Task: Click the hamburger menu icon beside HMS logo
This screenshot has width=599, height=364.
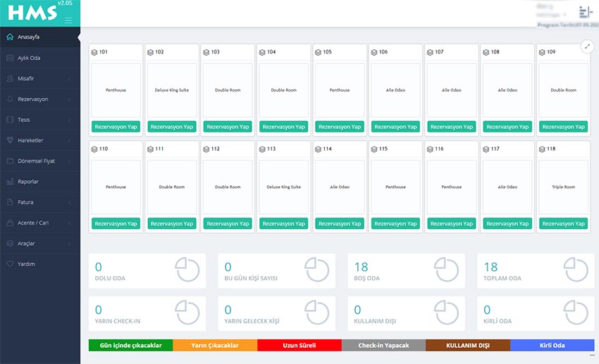Action: (x=68, y=20)
